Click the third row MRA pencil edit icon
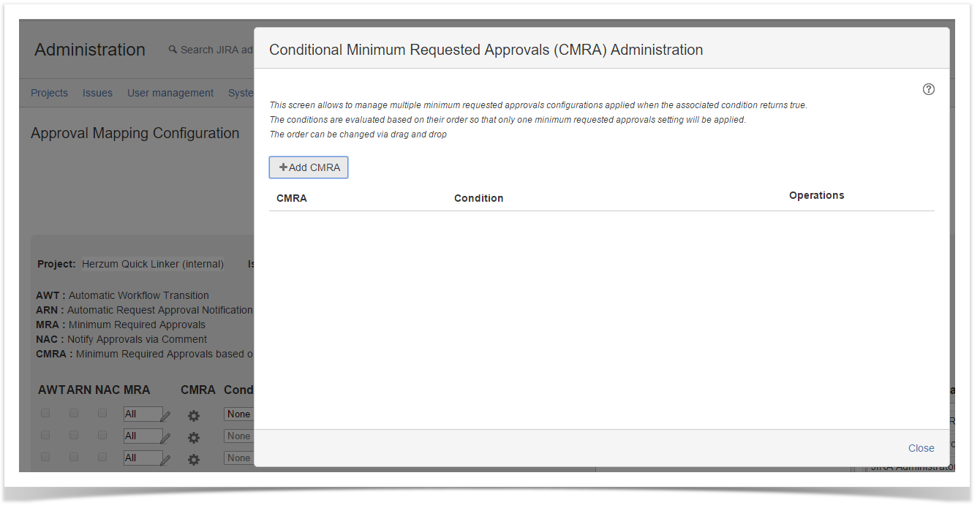Image resolution: width=980 pixels, height=508 pixels. coord(165,460)
